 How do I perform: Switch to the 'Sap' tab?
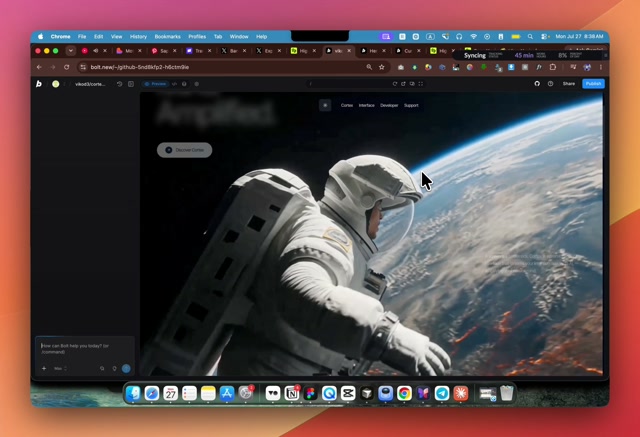(164, 51)
